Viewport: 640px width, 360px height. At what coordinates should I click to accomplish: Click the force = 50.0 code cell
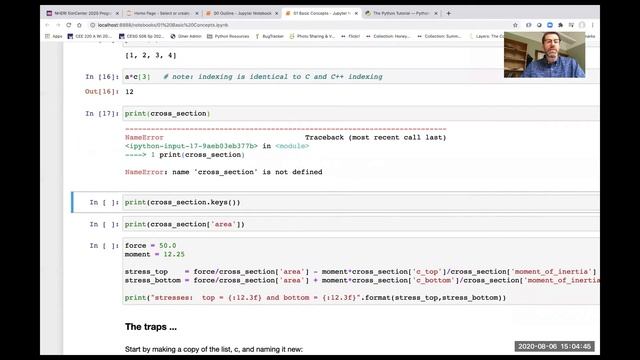pyautogui.click(x=361, y=271)
